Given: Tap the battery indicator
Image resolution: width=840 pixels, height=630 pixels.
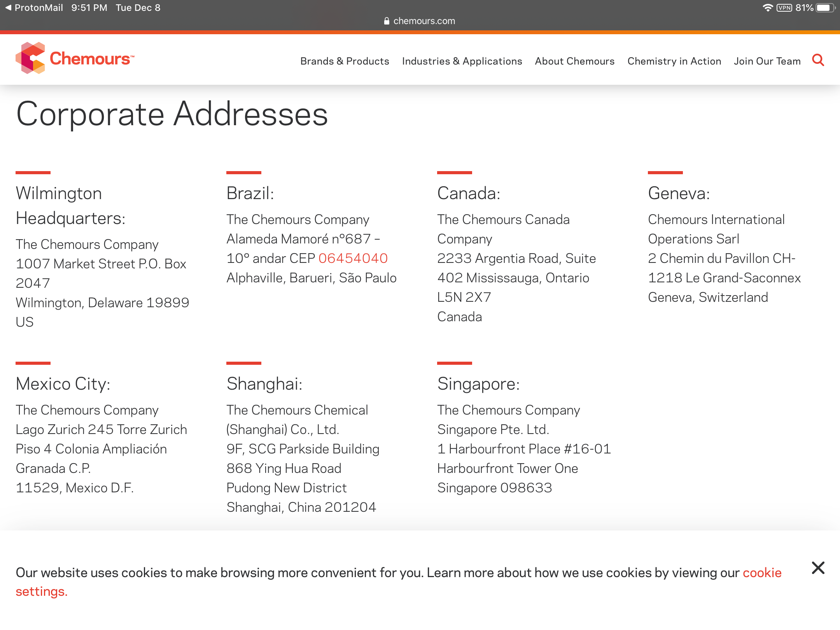Looking at the screenshot, I should pyautogui.click(x=825, y=8).
